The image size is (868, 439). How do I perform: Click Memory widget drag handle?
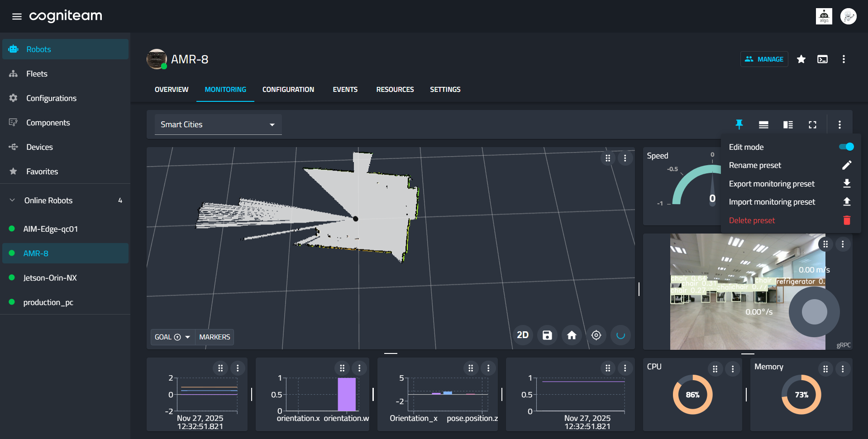(x=825, y=369)
